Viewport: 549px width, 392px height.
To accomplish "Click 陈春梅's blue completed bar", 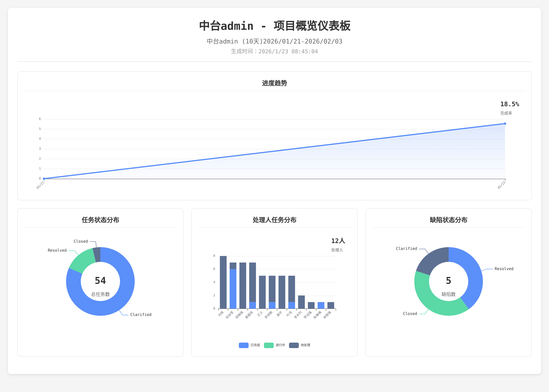I will [321, 305].
